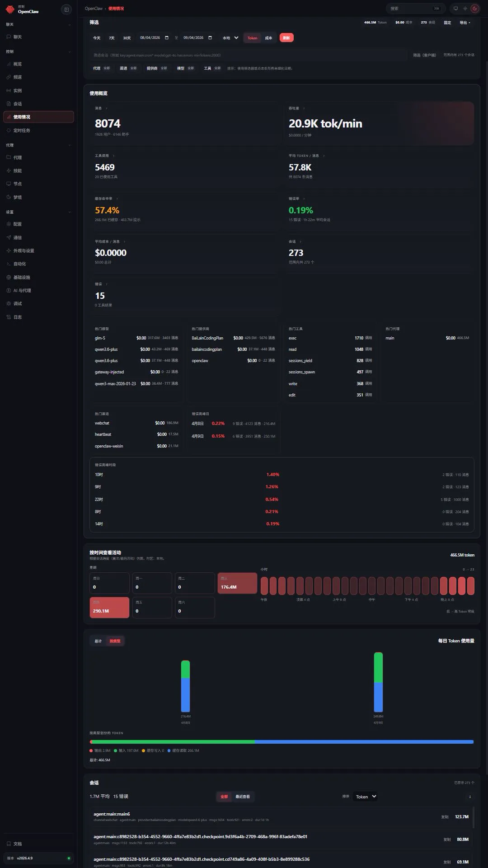
Task: Open 基础设施 infrastructure in sidebar
Action: (38, 277)
